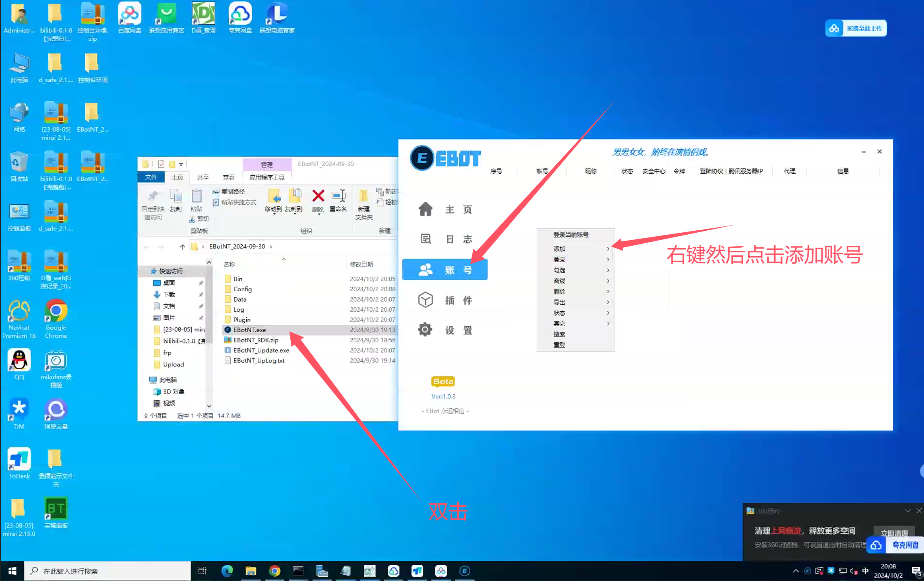Select 登录当前账号 from context menu
Screen dimensions: 924x581
[571, 235]
